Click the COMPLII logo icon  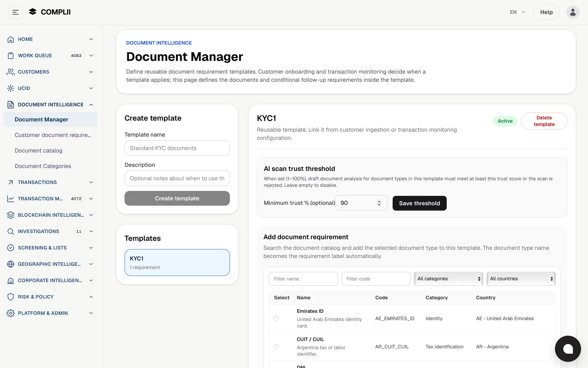32,12
